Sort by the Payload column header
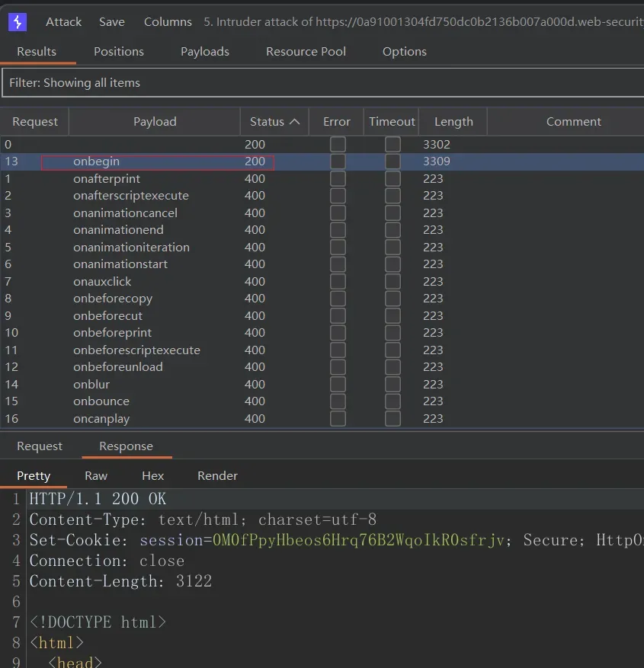The width and height of the screenshot is (644, 668). (155, 122)
